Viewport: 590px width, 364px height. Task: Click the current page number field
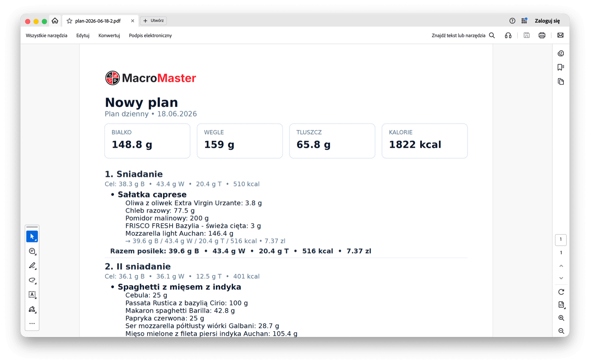tap(561, 240)
